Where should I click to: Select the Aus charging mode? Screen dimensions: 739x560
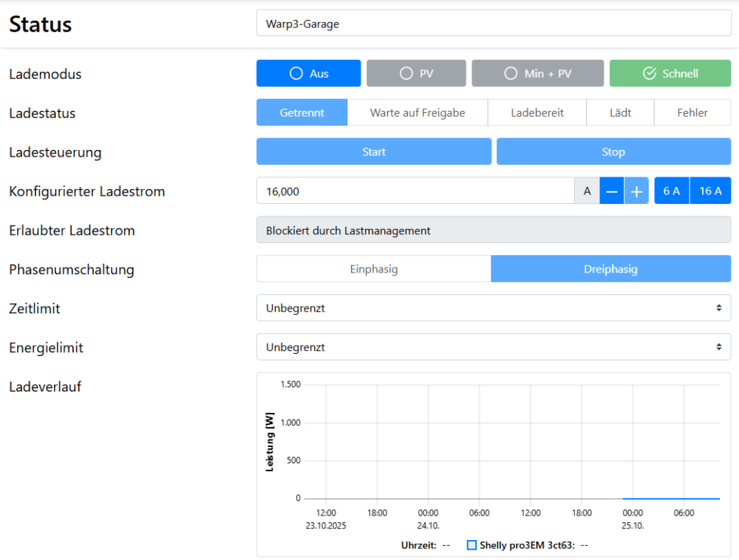(x=308, y=74)
